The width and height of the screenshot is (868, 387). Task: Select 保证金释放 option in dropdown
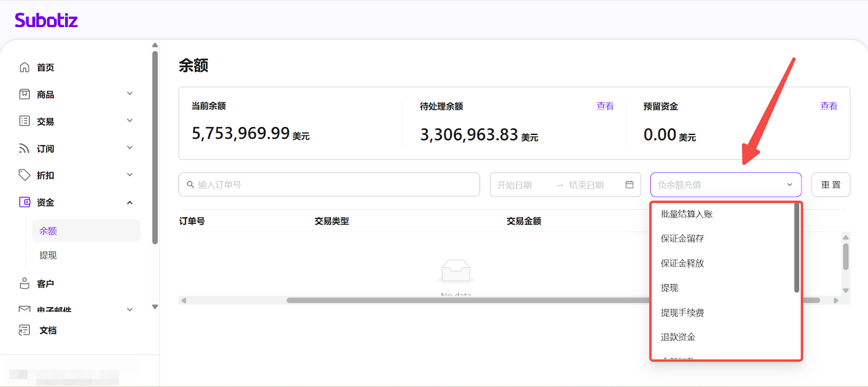click(682, 263)
